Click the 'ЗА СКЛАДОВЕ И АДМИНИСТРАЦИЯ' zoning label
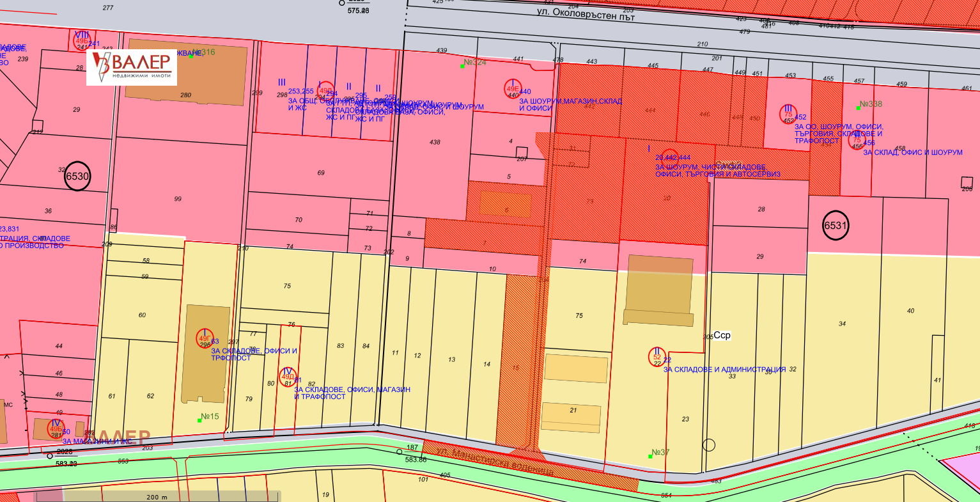 coord(724,370)
